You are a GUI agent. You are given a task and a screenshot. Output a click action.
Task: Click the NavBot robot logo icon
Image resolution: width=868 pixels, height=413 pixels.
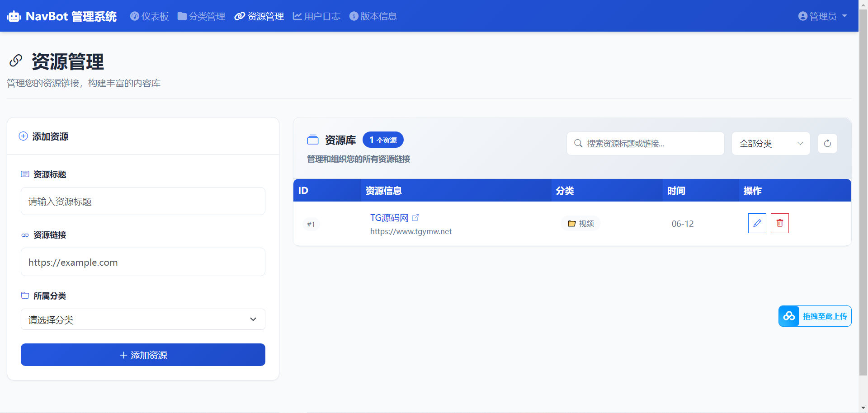pos(14,17)
